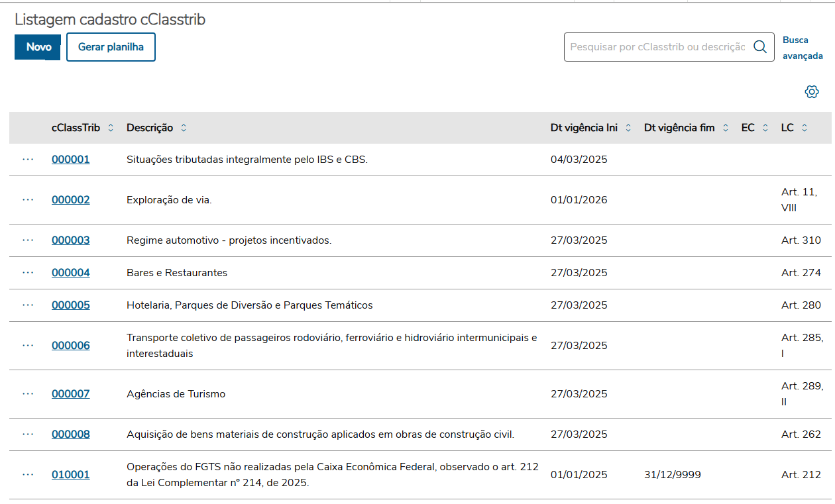This screenshot has height=504, width=835.
Task: Sort by Dt vigência Ini
Action: (x=628, y=128)
